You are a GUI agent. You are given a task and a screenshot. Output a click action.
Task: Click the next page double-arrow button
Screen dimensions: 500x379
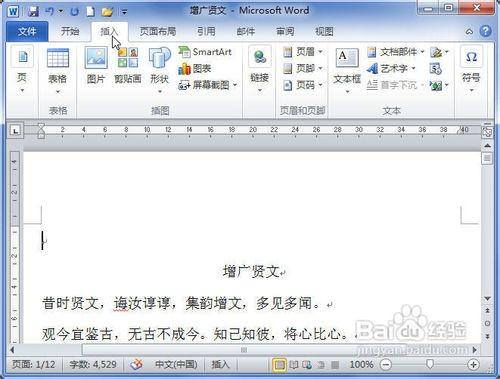click(487, 336)
